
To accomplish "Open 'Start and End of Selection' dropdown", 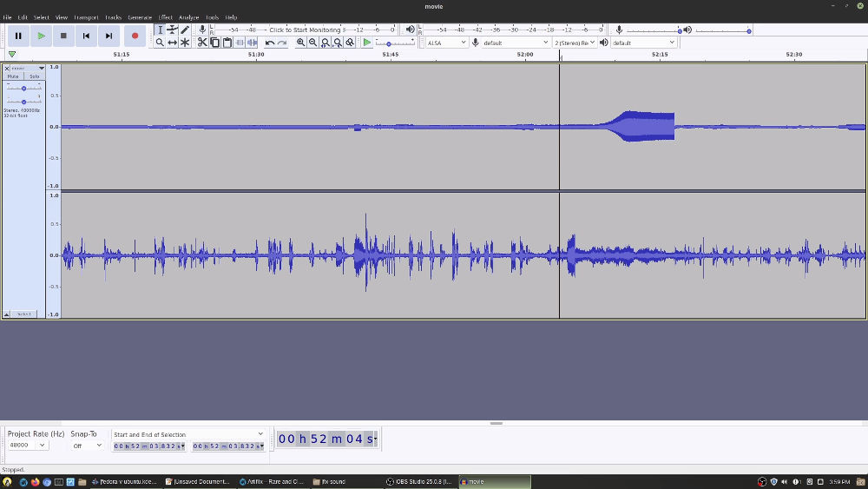I will [188, 434].
